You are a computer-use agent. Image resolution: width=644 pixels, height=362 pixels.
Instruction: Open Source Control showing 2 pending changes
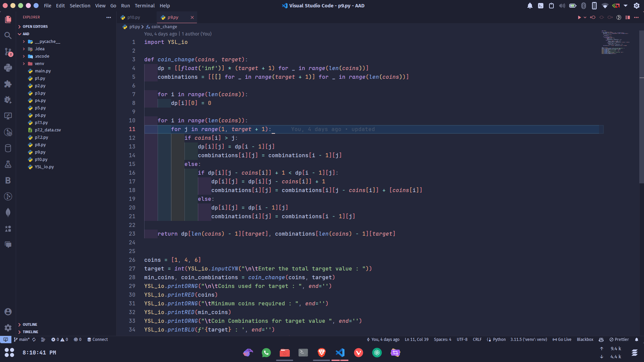(x=8, y=52)
